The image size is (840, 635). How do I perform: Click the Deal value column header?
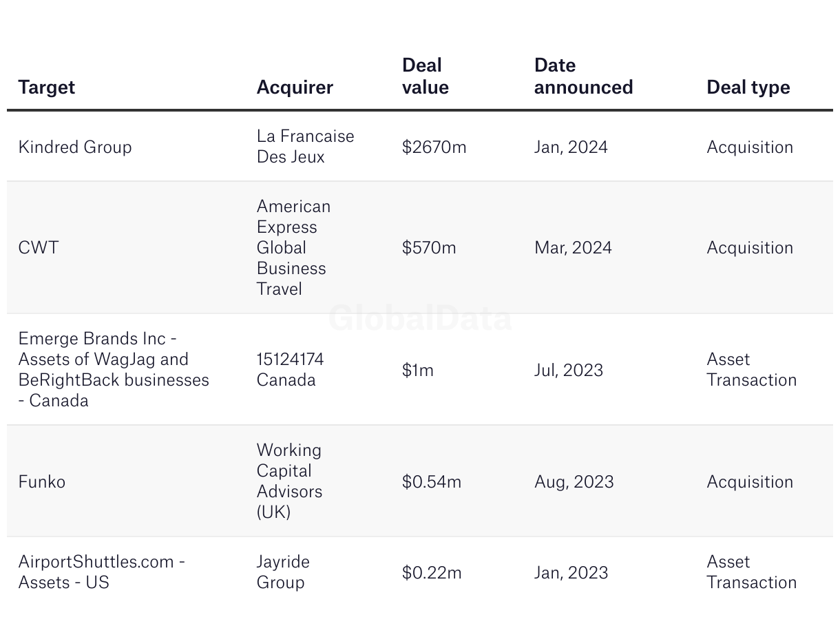[x=426, y=76]
